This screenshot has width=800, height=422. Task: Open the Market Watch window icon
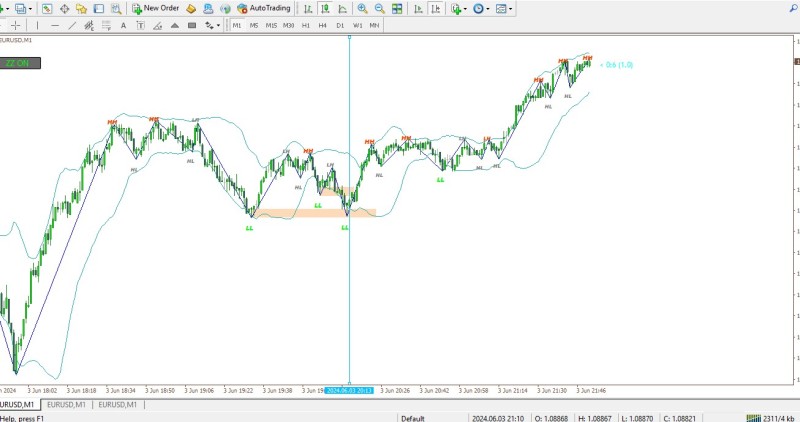47,8
